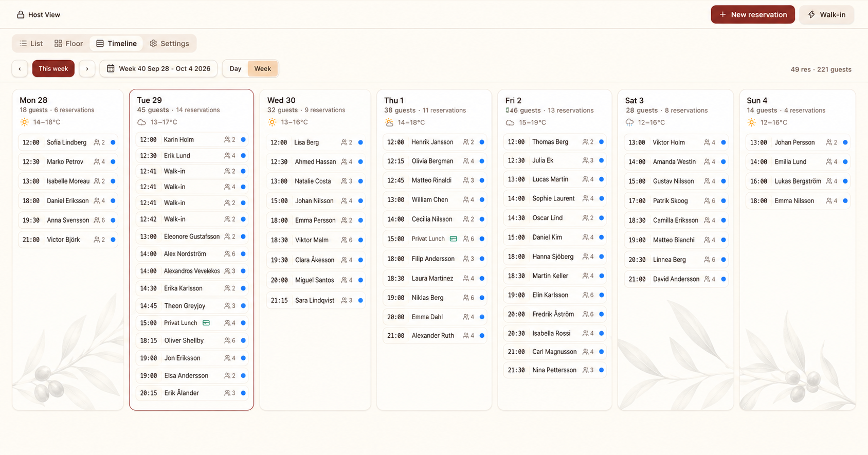Select the Timeline tab
Image resolution: width=868 pixels, height=455 pixels.
116,43
